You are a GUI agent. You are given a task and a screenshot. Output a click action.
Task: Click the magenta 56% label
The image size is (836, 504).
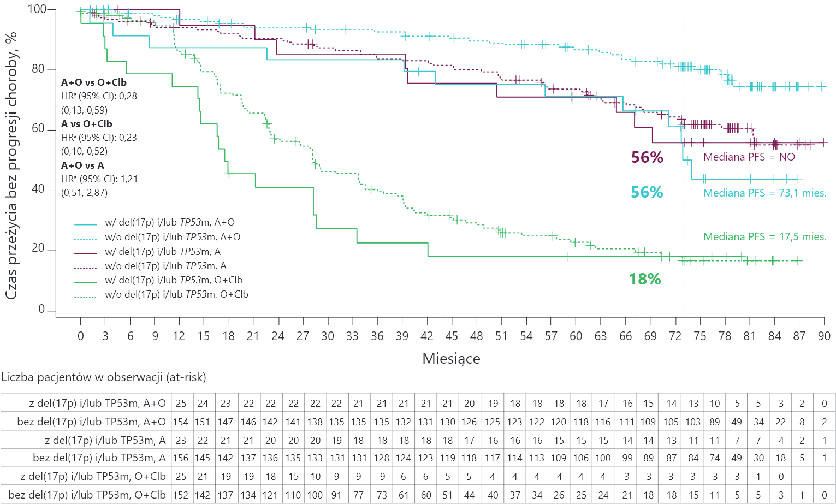[x=647, y=157]
